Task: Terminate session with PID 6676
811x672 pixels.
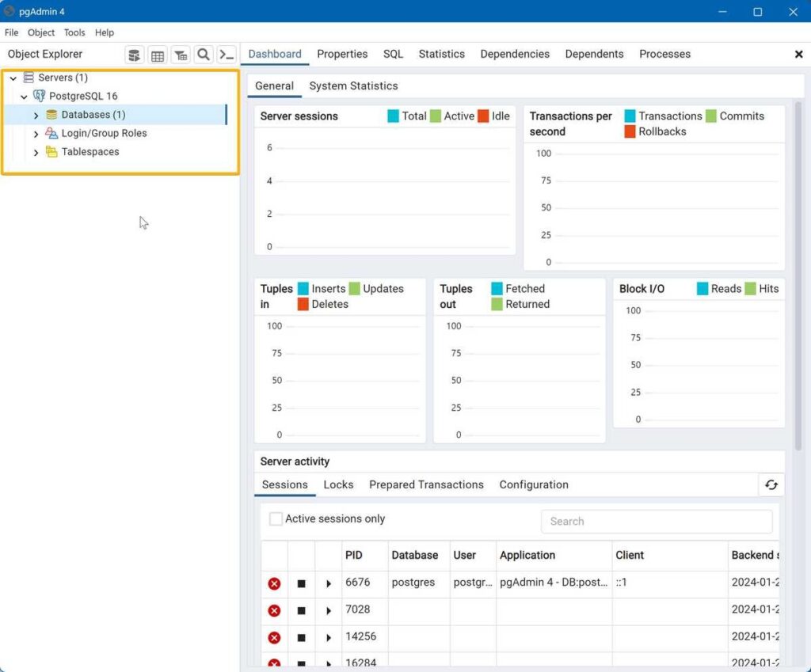Action: (274, 583)
